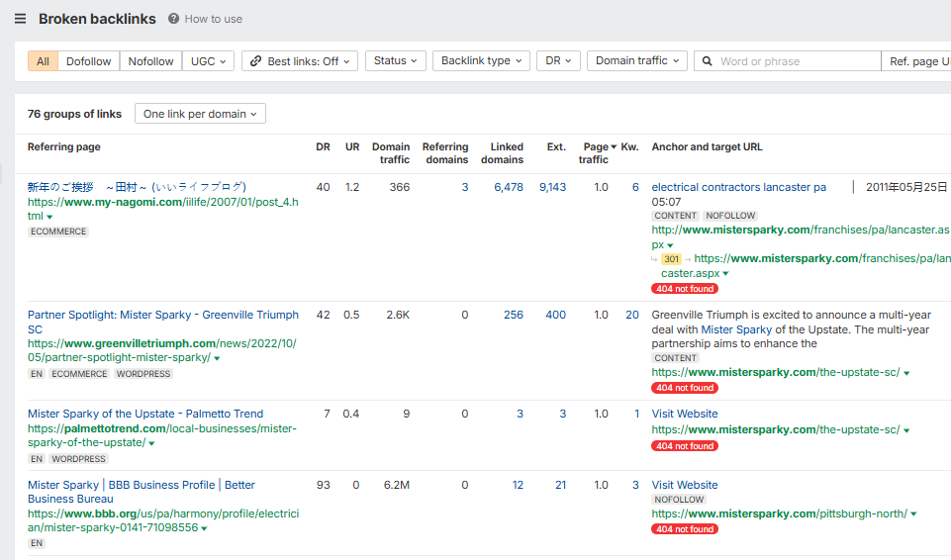Click the search magnifier icon
Viewport: 951px width, 560px height.
707,61
